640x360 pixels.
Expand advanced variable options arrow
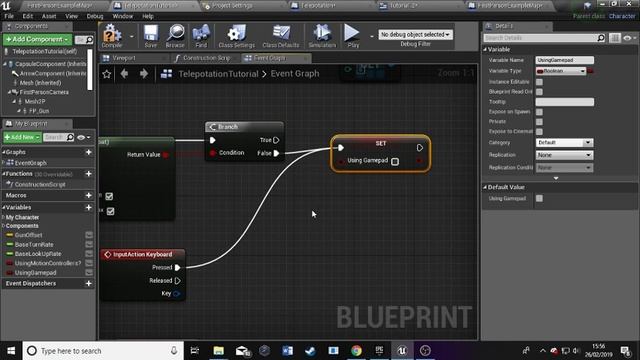click(x=556, y=178)
